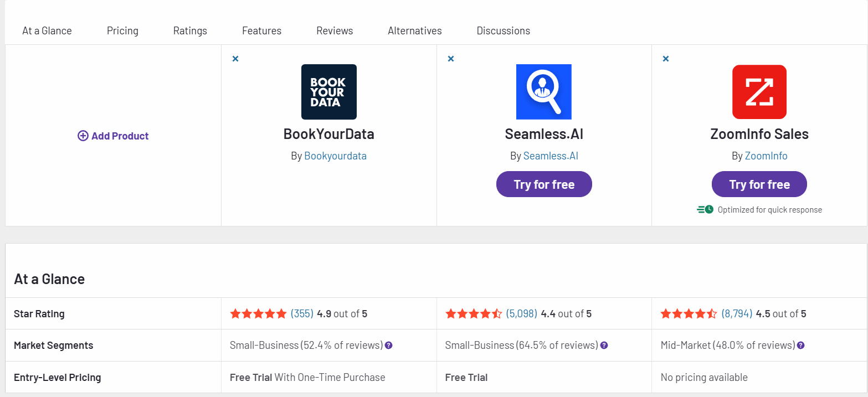This screenshot has height=397, width=868.
Task: Click the plus icon beside Add Product
Action: tap(83, 136)
